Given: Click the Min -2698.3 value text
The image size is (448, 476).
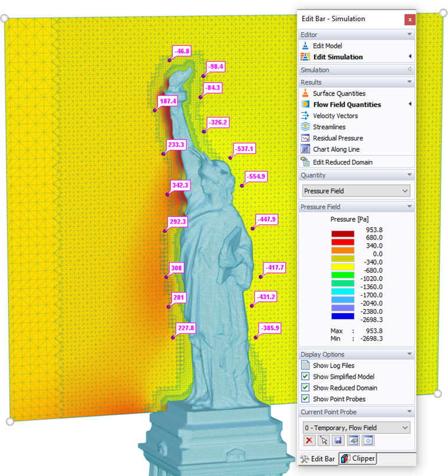Looking at the screenshot, I should coord(371,339).
